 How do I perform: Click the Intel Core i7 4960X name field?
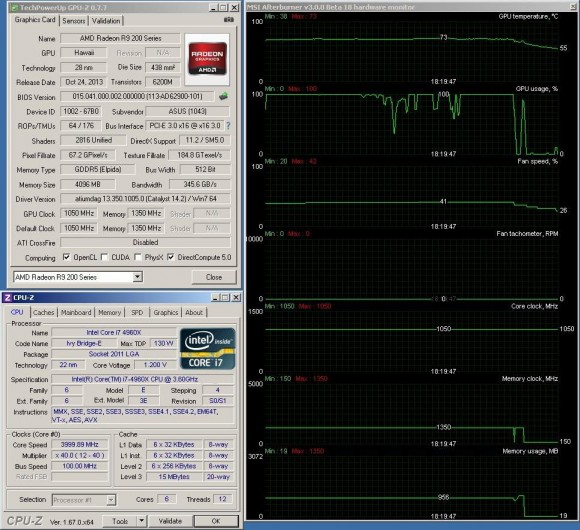coord(114,332)
